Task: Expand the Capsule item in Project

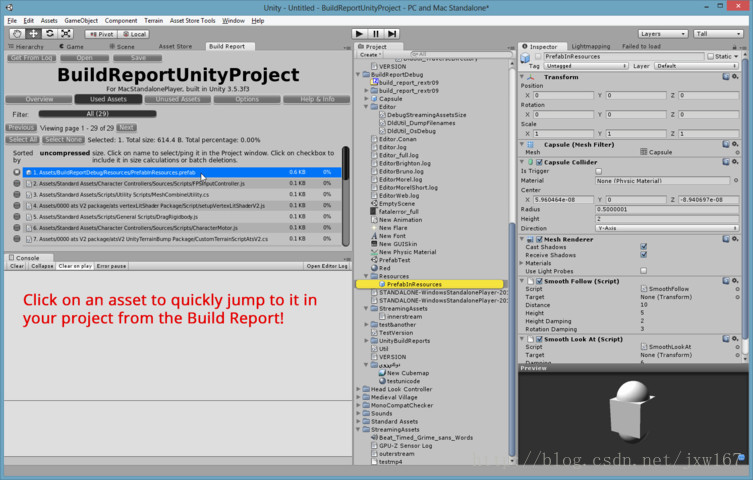Action: coord(366,99)
